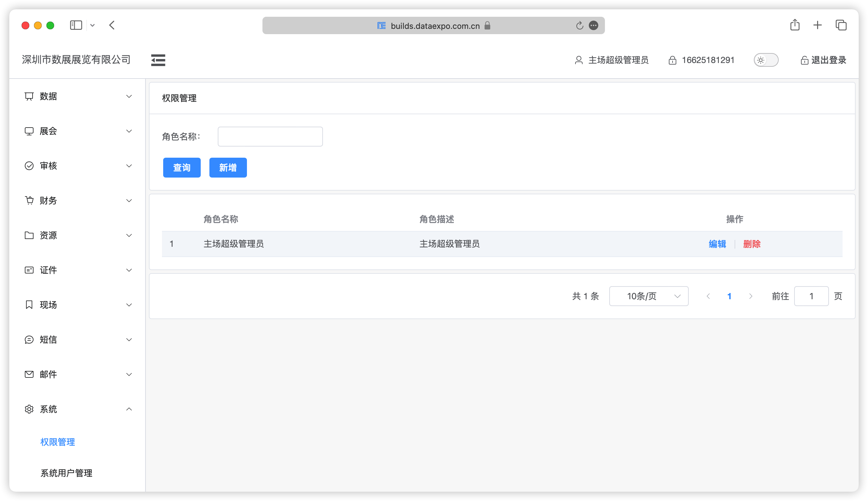The image size is (868, 501).
Task: Open Safari share menu
Action: click(x=795, y=25)
